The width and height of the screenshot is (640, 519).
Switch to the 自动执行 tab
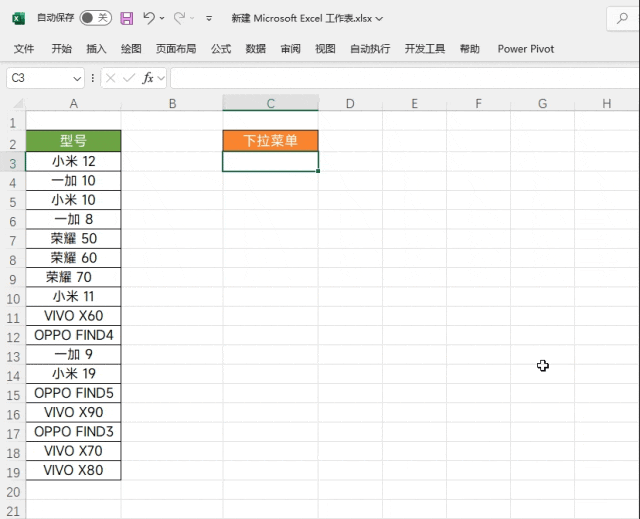pos(370,49)
